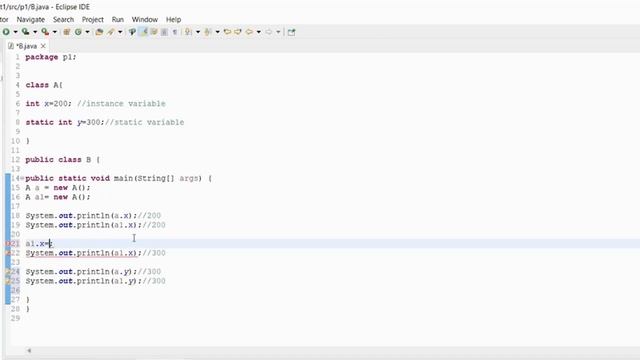Click the Previous Annotation icon

pyautogui.click(x=208, y=32)
